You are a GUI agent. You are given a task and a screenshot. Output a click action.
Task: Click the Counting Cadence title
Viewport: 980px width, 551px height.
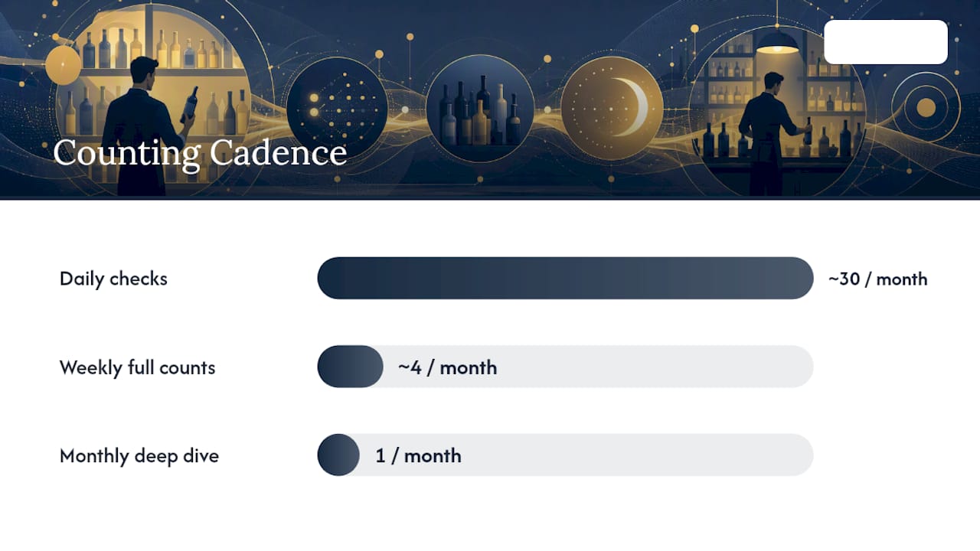coord(200,153)
